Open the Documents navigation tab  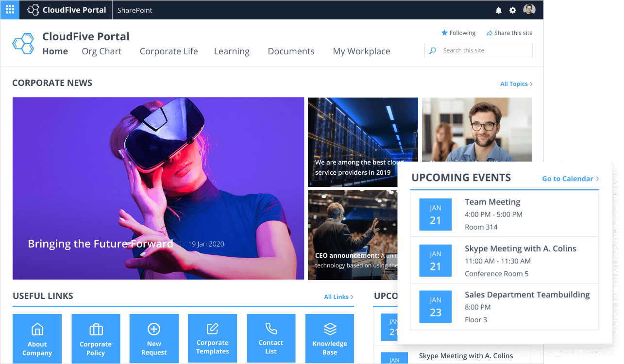(x=291, y=51)
